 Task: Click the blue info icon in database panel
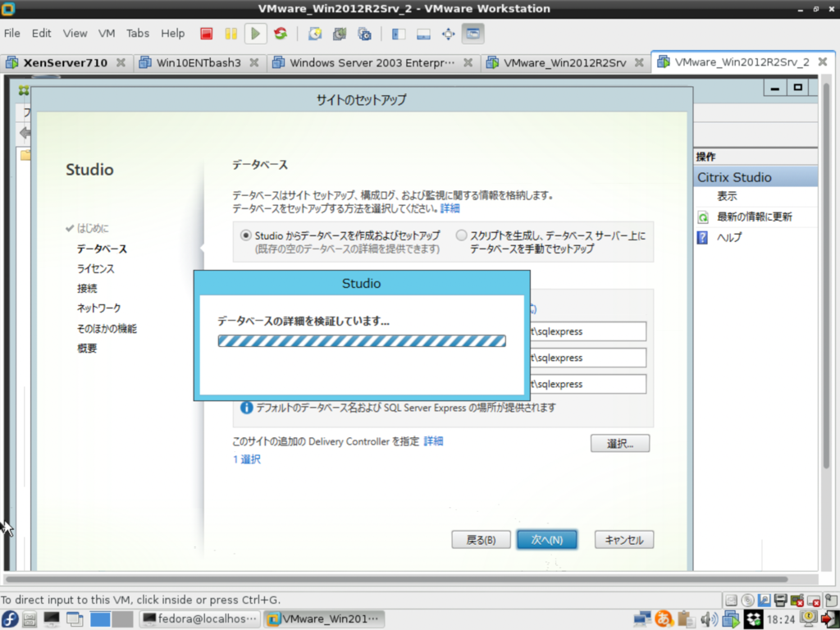point(246,408)
